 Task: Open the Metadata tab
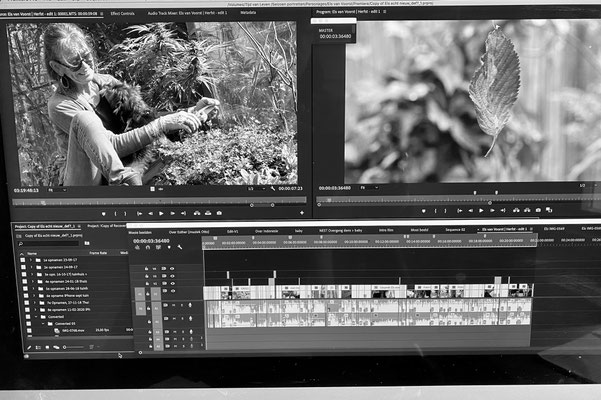point(248,13)
